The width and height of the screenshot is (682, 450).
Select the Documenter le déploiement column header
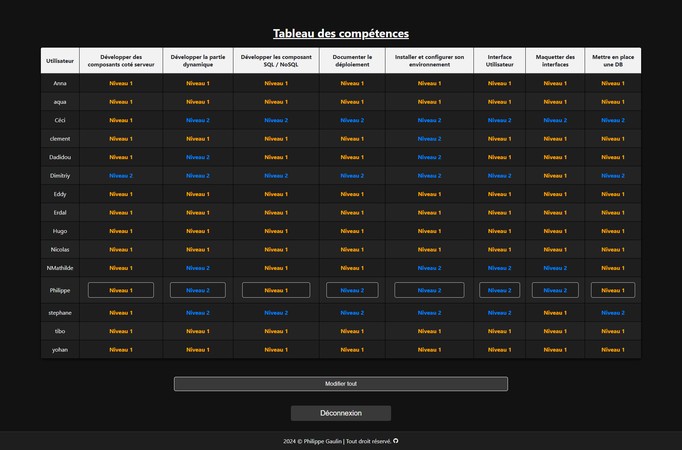[x=352, y=61]
